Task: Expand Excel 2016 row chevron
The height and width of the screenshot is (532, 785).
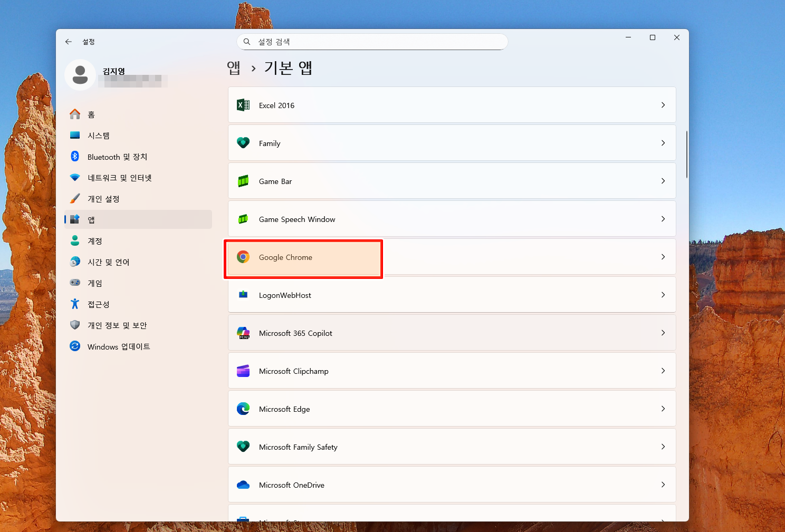Action: point(663,105)
